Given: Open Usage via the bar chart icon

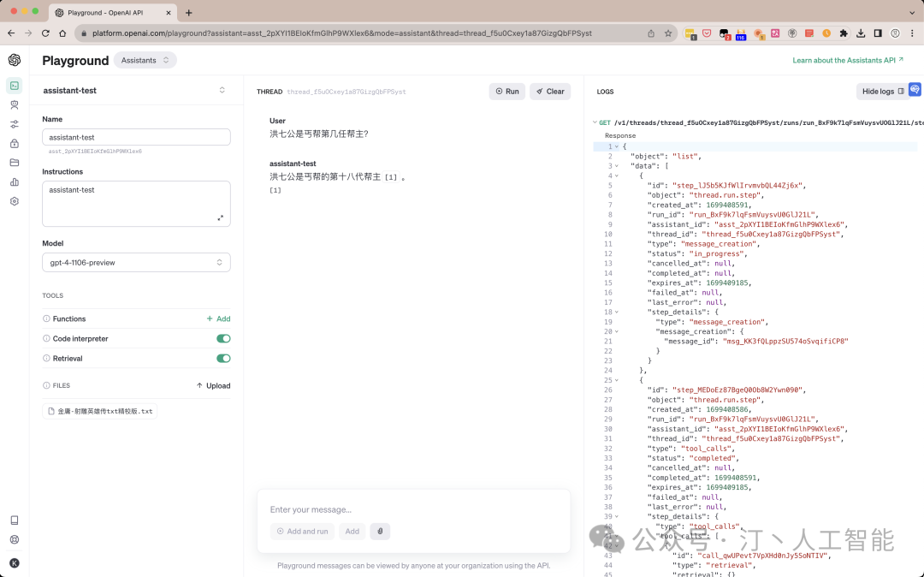Looking at the screenshot, I should coord(14,181).
